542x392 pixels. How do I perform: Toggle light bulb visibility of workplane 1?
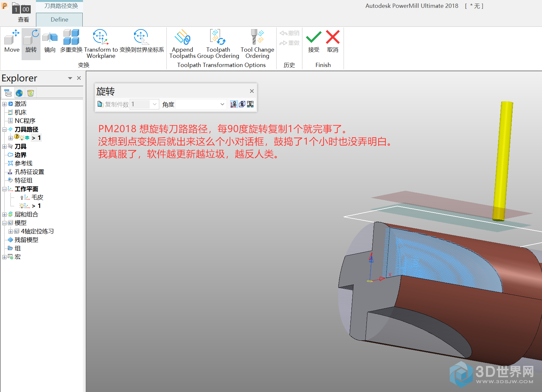22,206
